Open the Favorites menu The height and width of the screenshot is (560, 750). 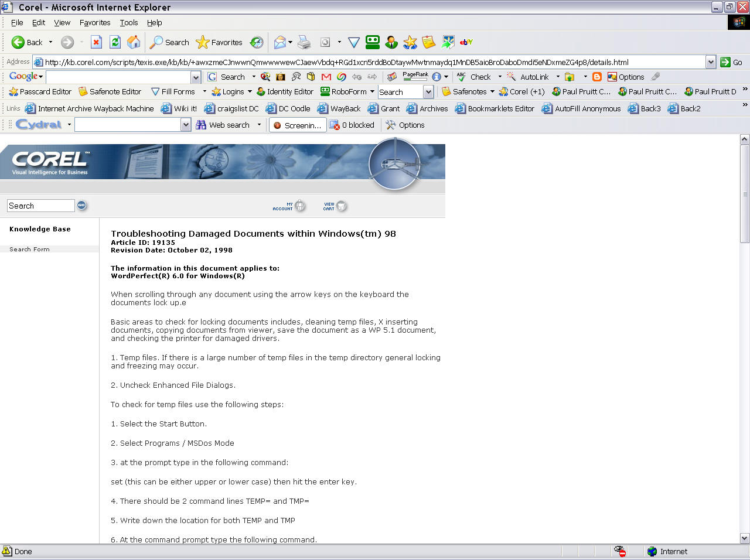95,22
